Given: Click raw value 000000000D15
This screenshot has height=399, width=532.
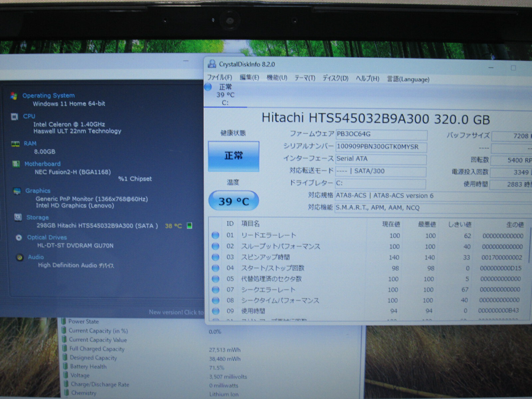Looking at the screenshot, I should pyautogui.click(x=501, y=268).
